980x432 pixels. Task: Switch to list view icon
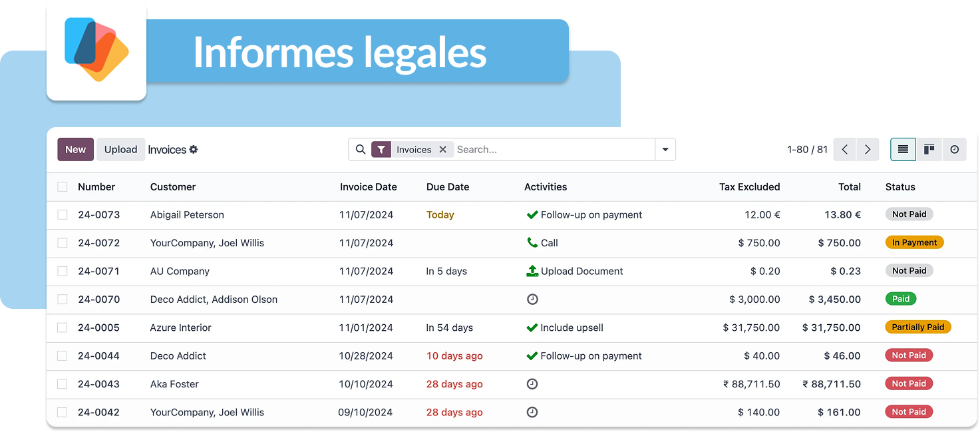pos(903,150)
